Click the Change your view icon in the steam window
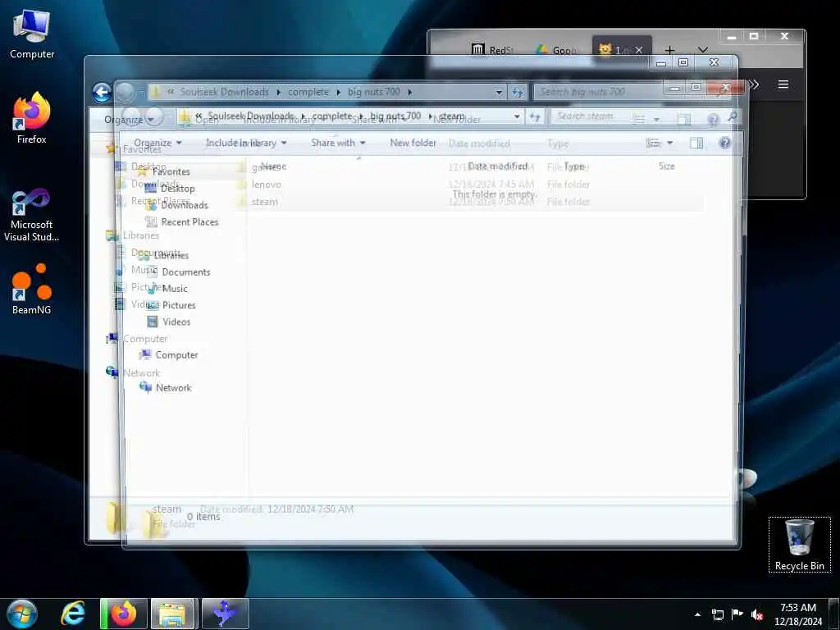Viewport: 840px width, 630px height. tap(653, 143)
